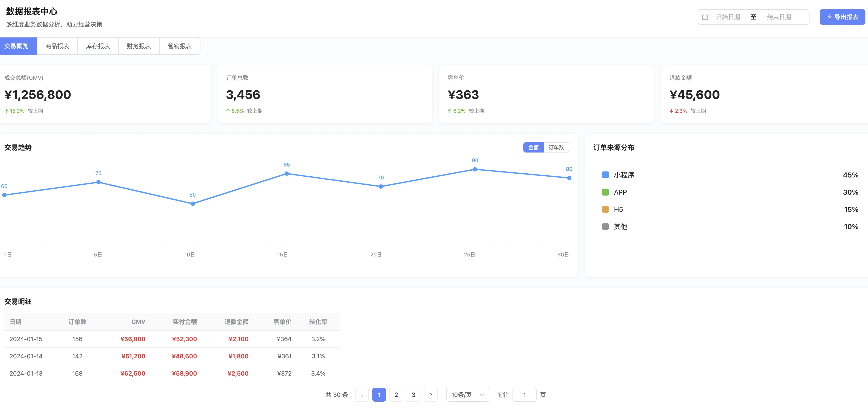Switch to the 财务报表 tab

[x=139, y=46]
